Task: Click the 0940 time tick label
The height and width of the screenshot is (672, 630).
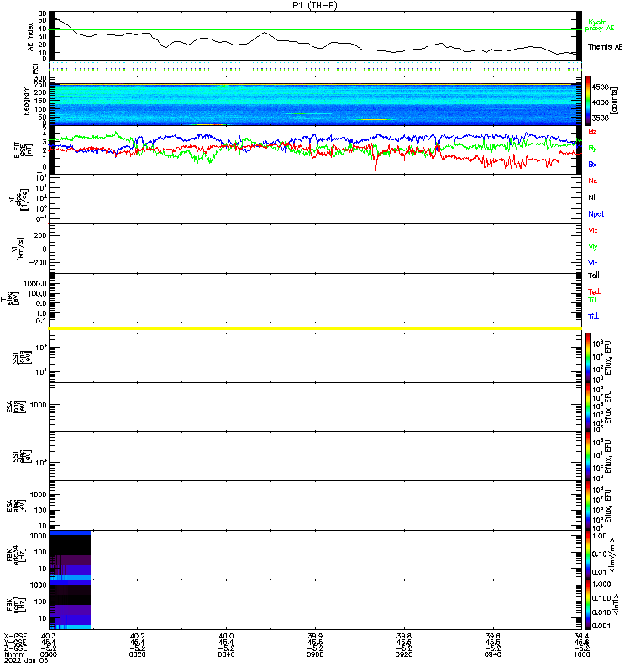Action: pyautogui.click(x=493, y=654)
